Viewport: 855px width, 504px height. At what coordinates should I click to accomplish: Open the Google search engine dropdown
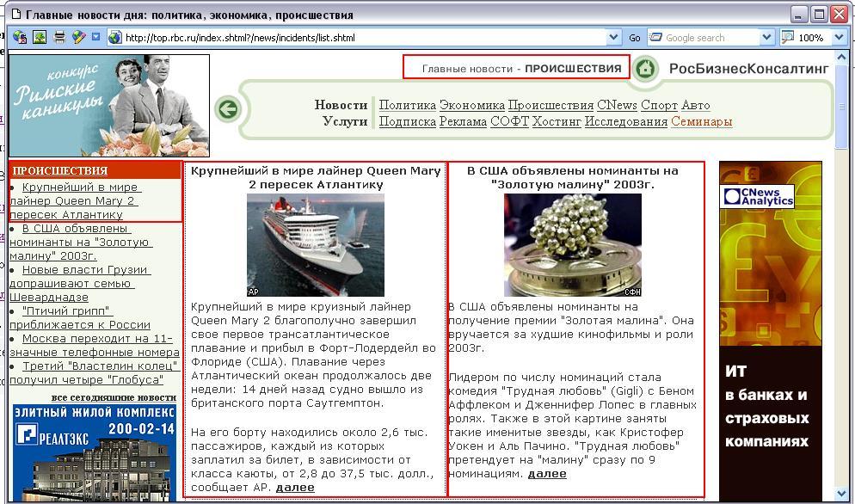pos(767,38)
